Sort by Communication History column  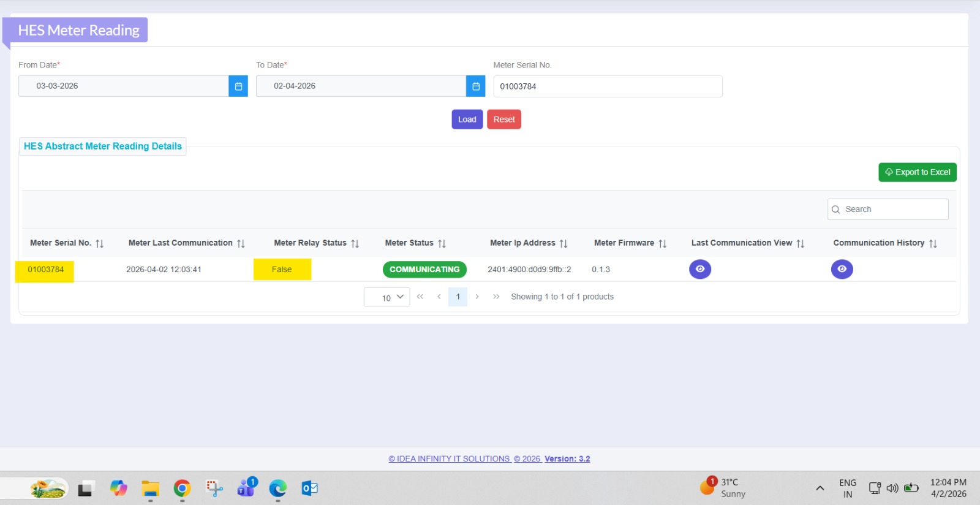933,243
